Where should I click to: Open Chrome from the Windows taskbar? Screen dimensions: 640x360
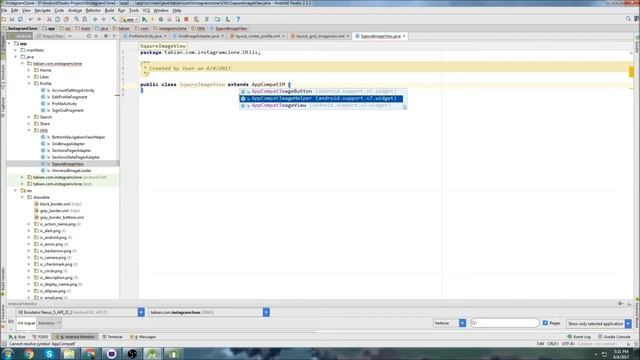pyautogui.click(x=28, y=354)
